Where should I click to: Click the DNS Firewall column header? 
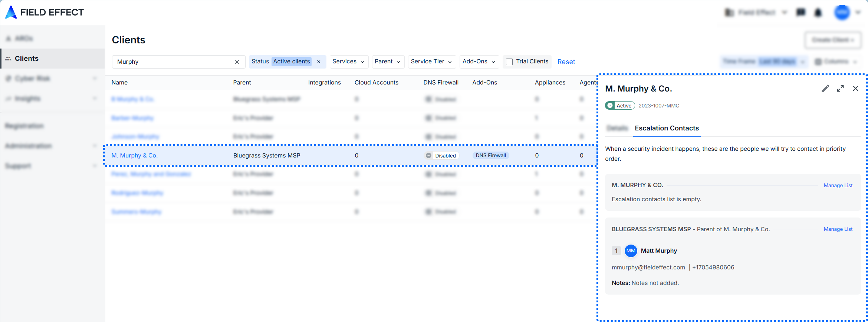click(441, 83)
